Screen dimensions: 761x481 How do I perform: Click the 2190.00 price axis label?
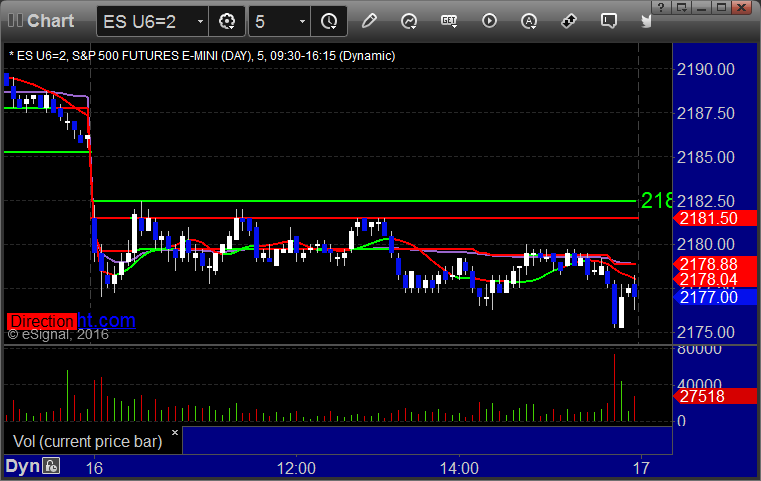point(705,69)
